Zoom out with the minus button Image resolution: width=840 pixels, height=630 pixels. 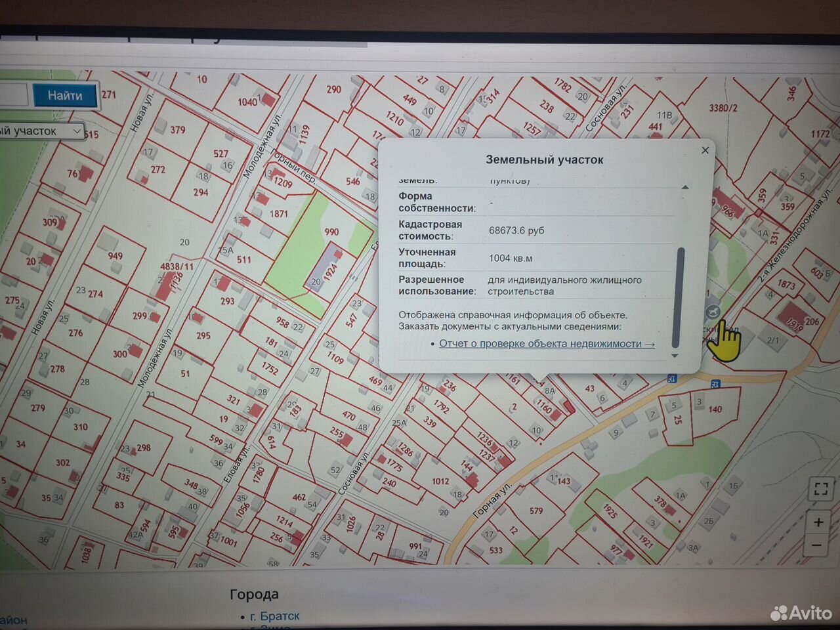tap(817, 545)
